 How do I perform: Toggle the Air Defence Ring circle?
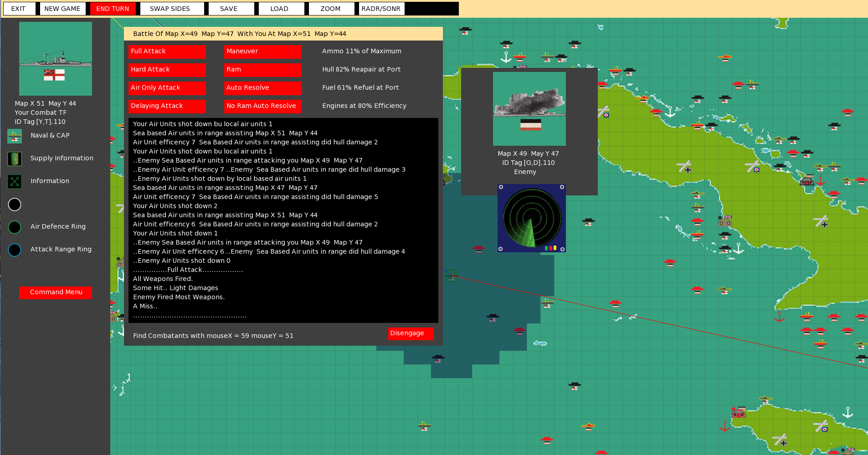pyautogui.click(x=15, y=227)
